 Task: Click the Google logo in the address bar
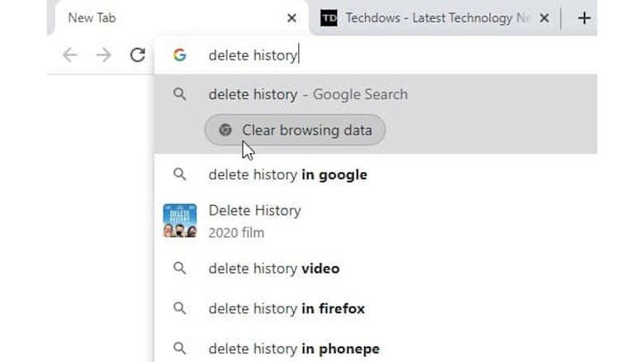pyautogui.click(x=179, y=55)
